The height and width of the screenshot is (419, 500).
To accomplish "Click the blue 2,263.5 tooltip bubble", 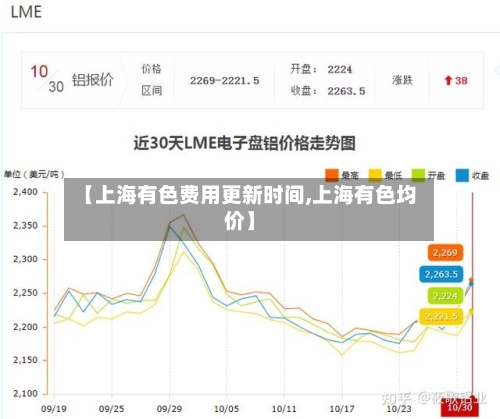I will 441,274.
